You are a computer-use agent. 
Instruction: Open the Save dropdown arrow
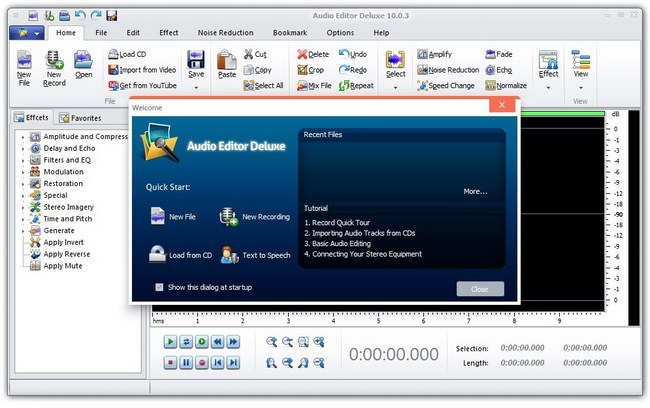(196, 87)
